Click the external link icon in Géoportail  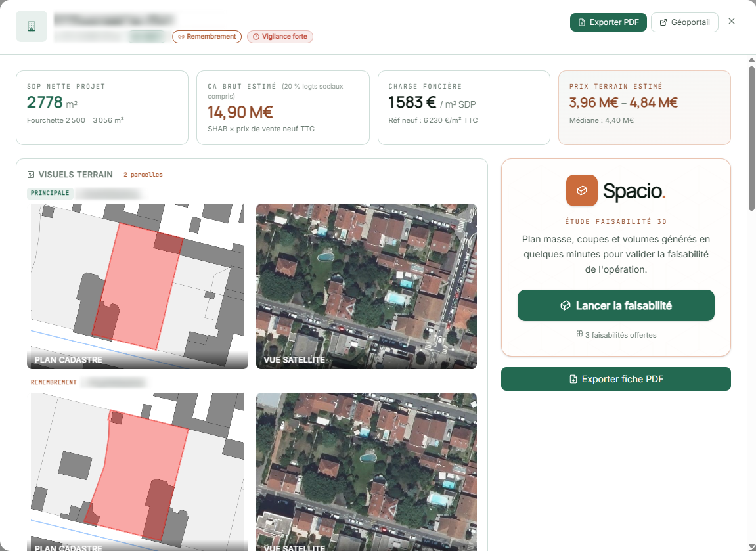663,22
